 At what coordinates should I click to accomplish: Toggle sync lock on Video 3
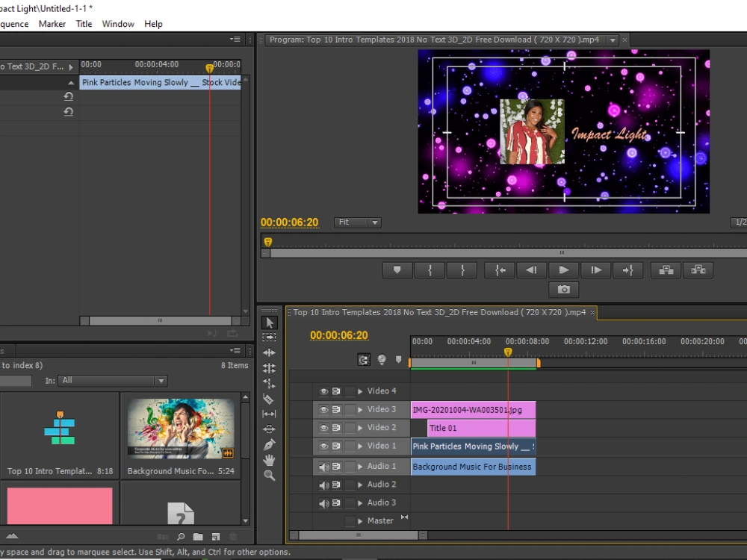coord(336,409)
